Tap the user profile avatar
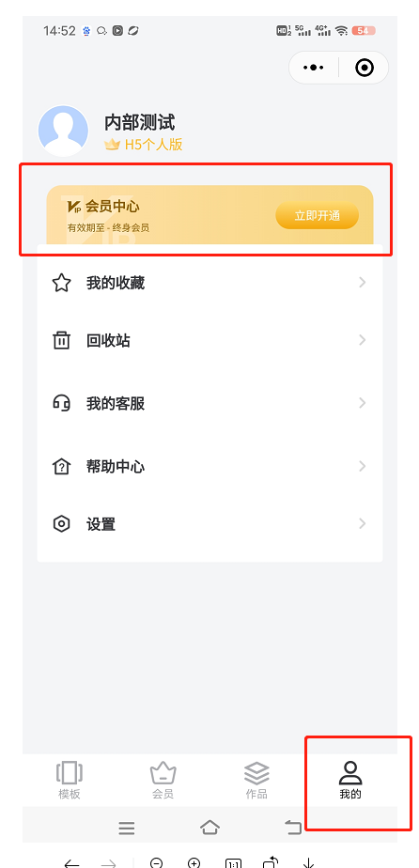Viewport: 419px width, 868px height. point(63,131)
